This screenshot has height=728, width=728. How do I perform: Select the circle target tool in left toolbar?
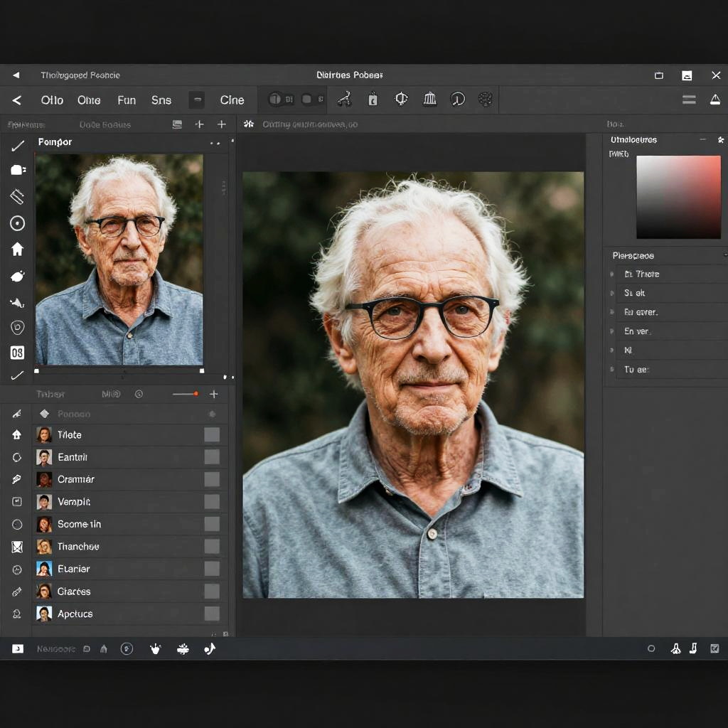pyautogui.click(x=18, y=223)
